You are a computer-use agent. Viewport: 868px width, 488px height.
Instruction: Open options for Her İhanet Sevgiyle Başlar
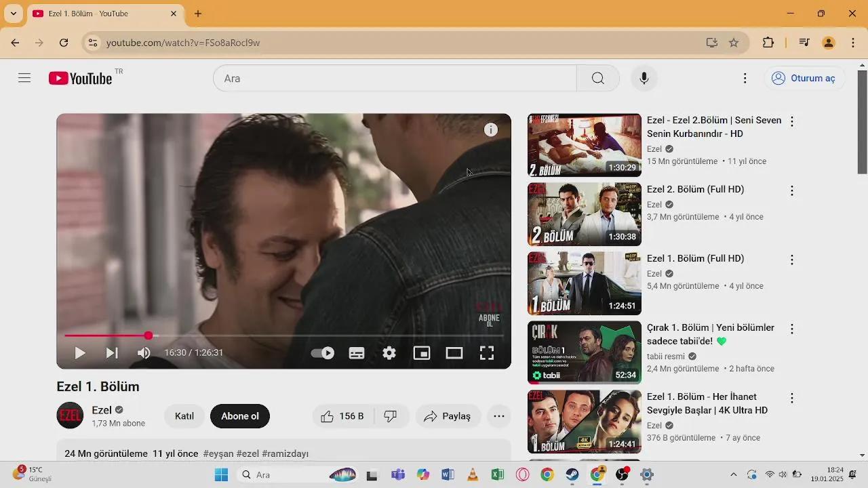[x=791, y=399]
